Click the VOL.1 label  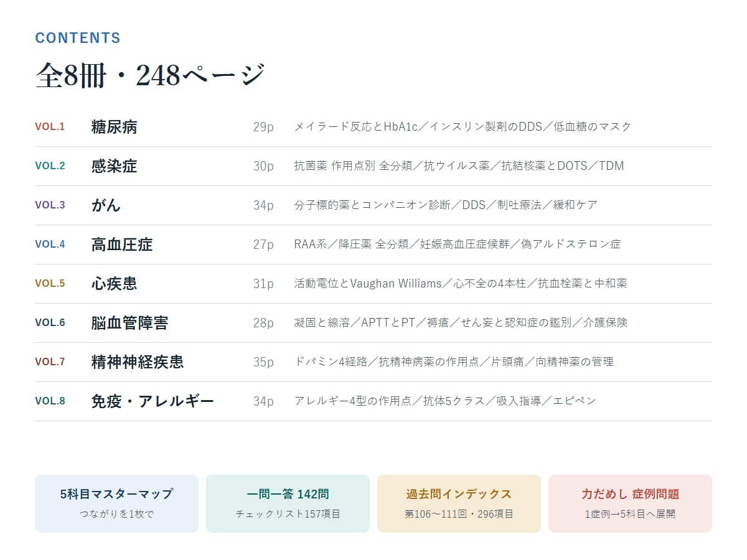coord(50,127)
